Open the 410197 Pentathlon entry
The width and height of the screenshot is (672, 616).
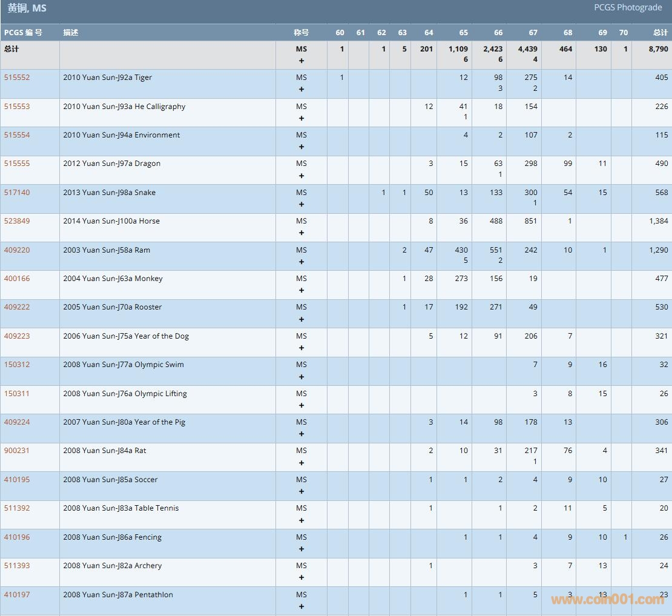coord(17,595)
